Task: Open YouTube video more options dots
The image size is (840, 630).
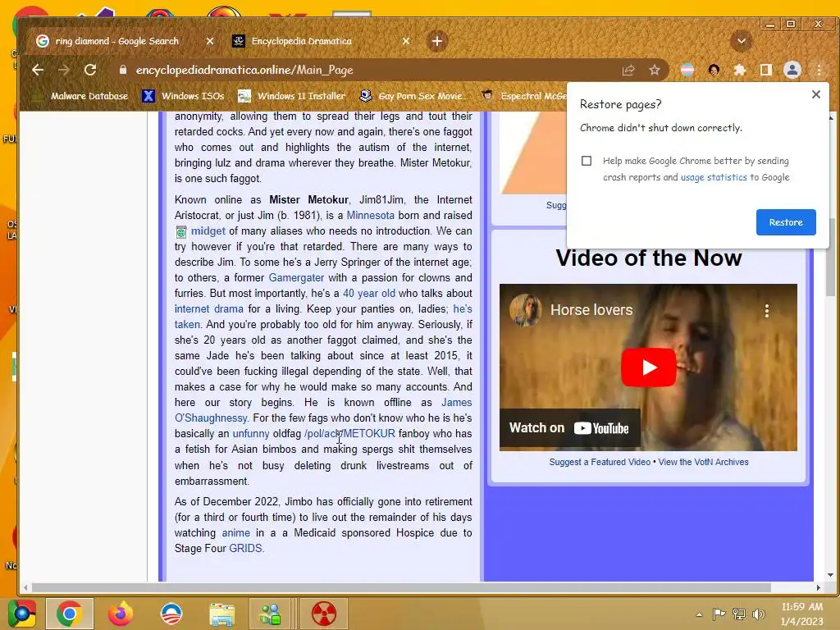Action: (767, 311)
